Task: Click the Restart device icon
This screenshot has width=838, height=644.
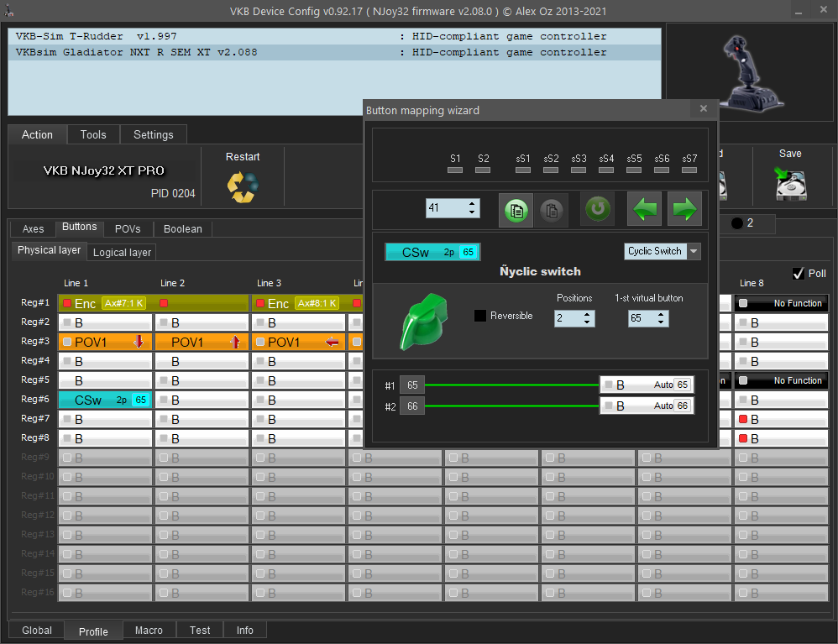Action: [x=243, y=187]
